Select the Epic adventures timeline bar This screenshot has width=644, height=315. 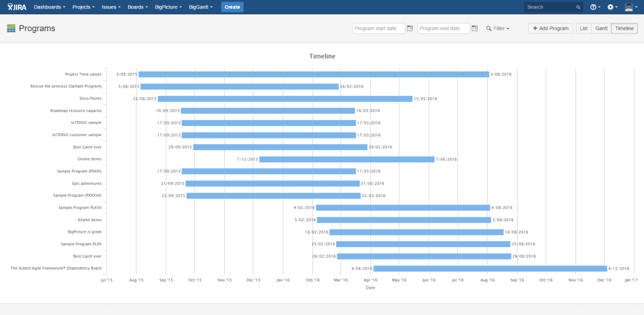[x=273, y=184]
